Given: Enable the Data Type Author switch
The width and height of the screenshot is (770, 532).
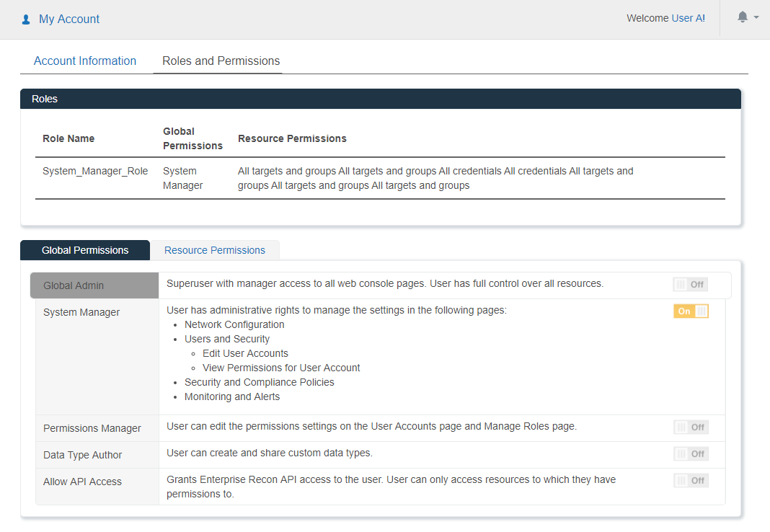Looking at the screenshot, I should coord(691,453).
